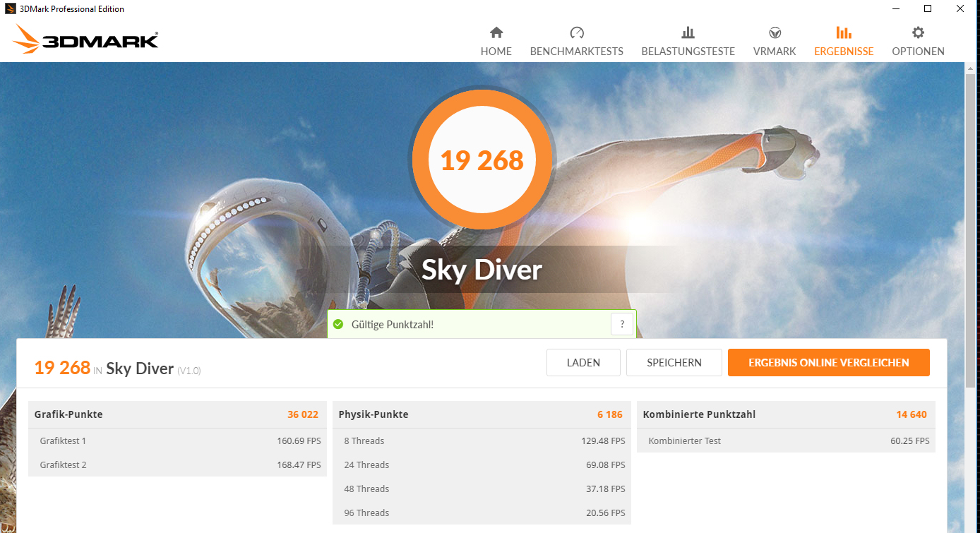
Task: Select the VRMARK tab
Action: pyautogui.click(x=775, y=42)
